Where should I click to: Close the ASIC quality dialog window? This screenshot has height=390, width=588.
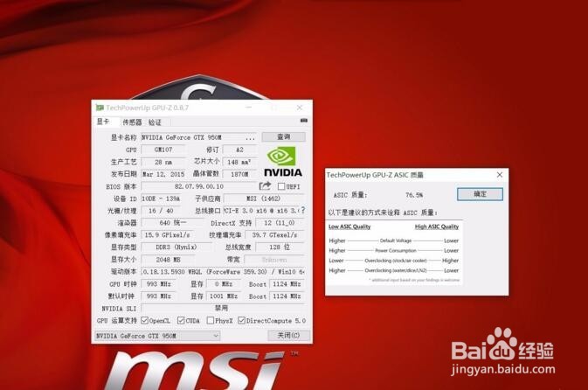pos(500,175)
